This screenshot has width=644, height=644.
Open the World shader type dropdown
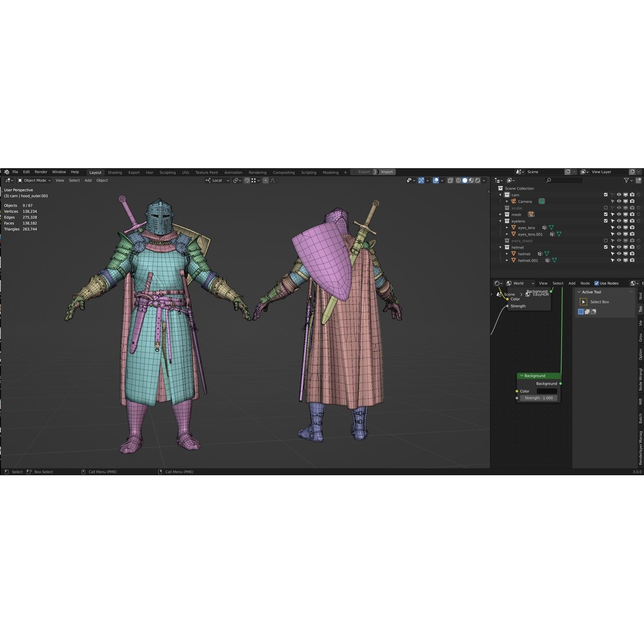pos(520,283)
